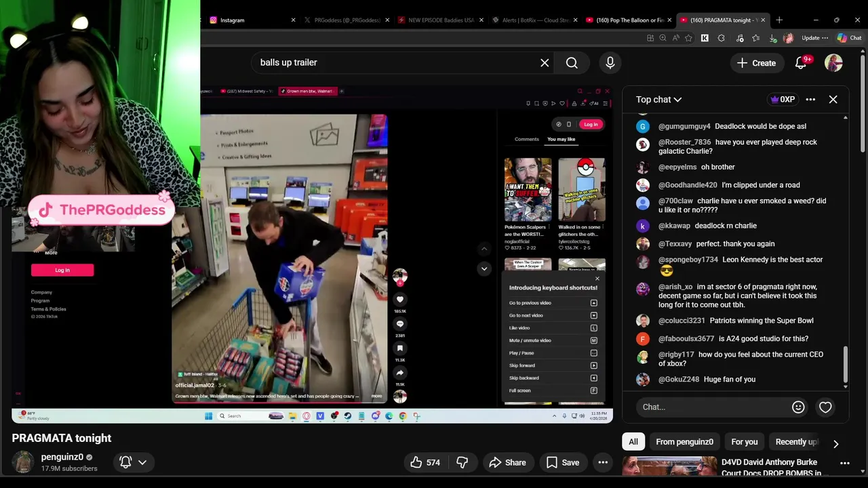Open live chat more options menu
Screen dimensions: 868x488
[x=810, y=100]
